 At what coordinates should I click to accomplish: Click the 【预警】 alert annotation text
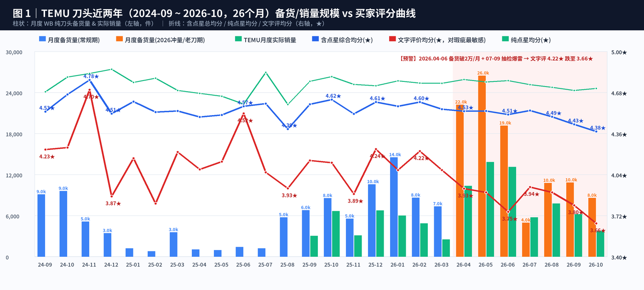pyautogui.click(x=496, y=59)
